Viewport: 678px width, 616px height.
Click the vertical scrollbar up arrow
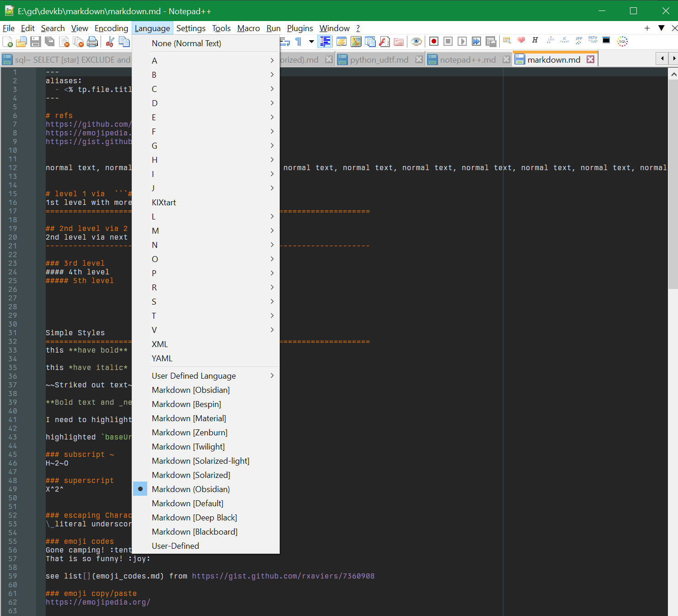(x=673, y=74)
